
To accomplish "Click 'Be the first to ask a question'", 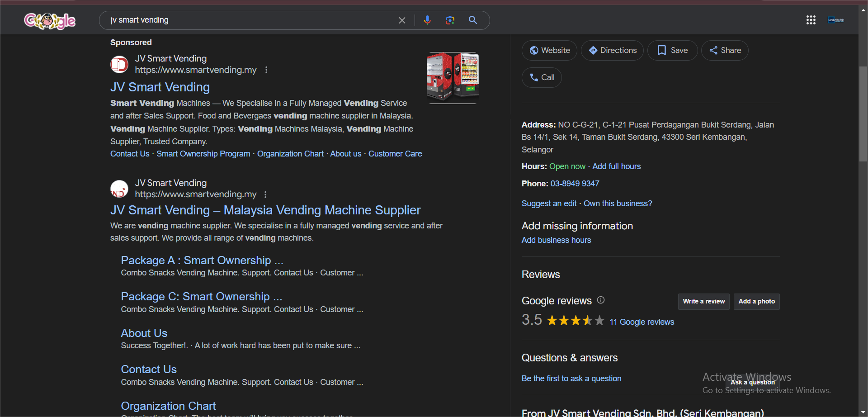I will (x=571, y=379).
